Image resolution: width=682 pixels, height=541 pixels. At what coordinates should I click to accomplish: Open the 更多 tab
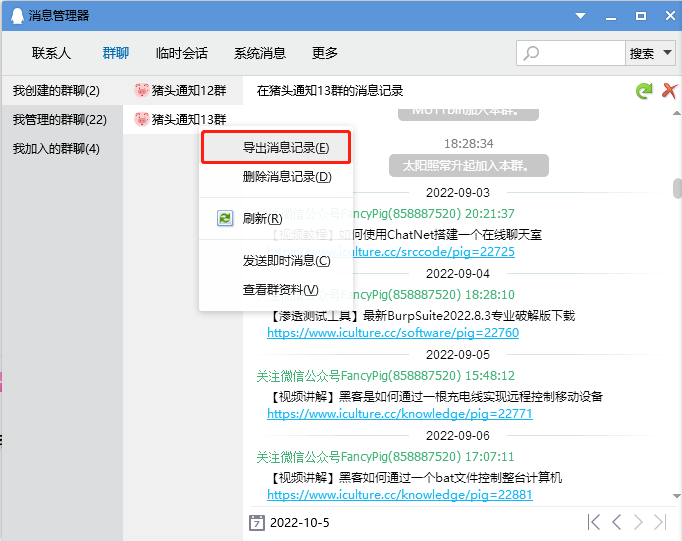pyautogui.click(x=325, y=53)
